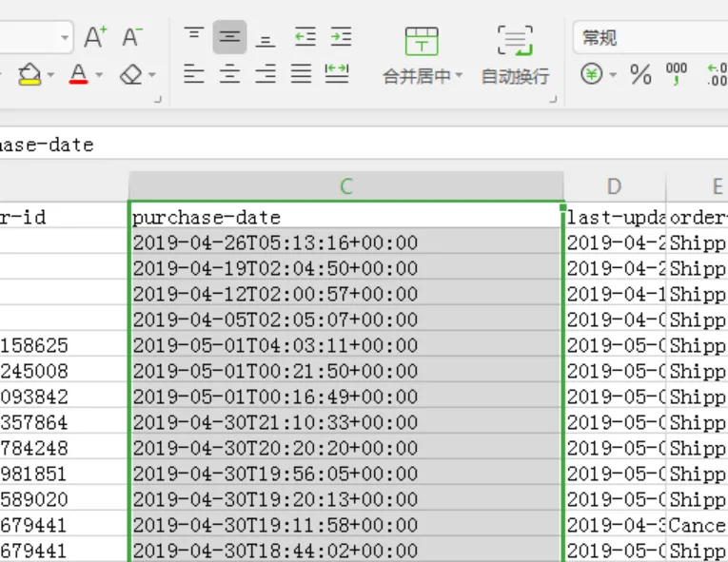Decrease font size with A- icon
The height and width of the screenshot is (562, 728).
(x=132, y=37)
